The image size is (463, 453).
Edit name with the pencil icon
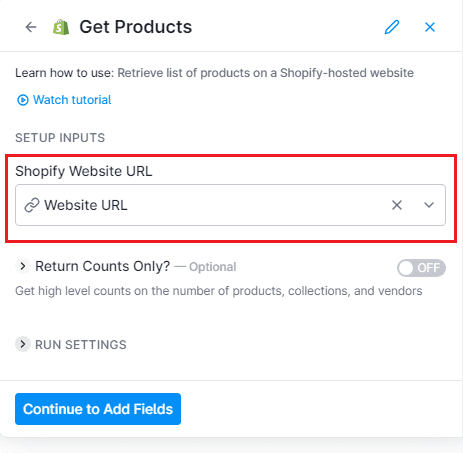coord(392,27)
